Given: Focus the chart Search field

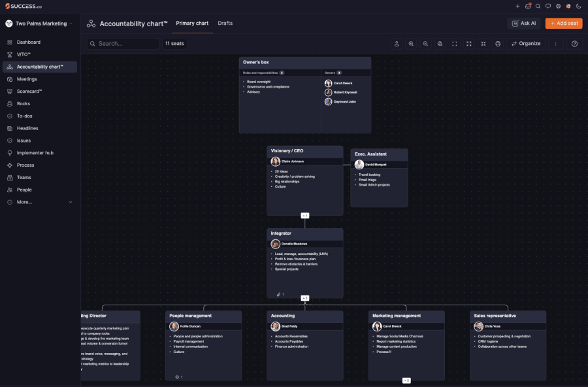Looking at the screenshot, I should click(x=123, y=44).
